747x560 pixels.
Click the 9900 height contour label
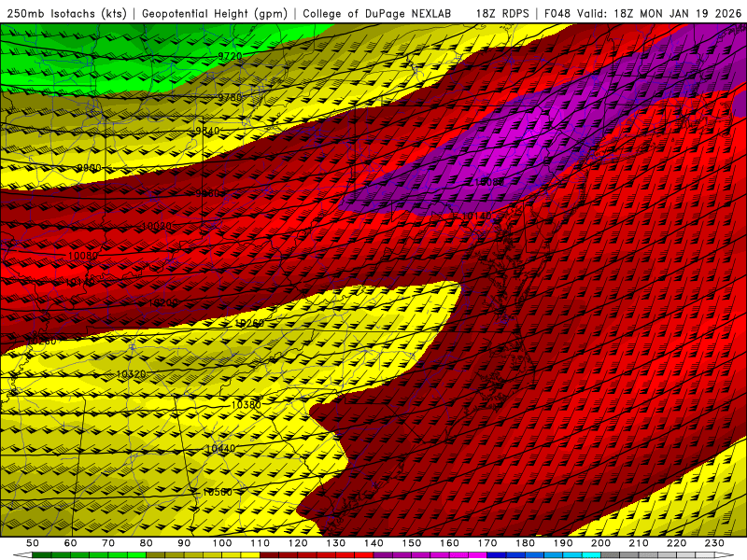coord(89,168)
